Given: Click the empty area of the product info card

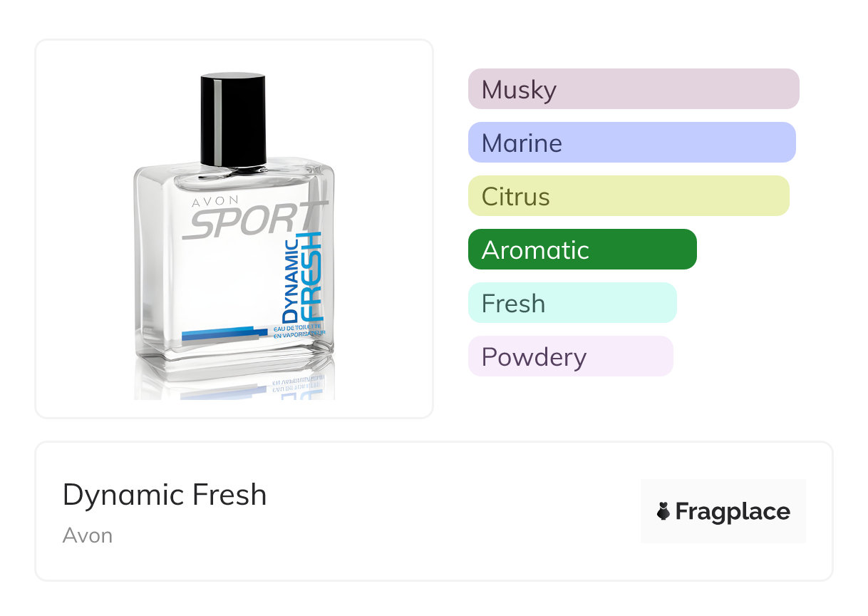Looking at the screenshot, I should [428, 513].
